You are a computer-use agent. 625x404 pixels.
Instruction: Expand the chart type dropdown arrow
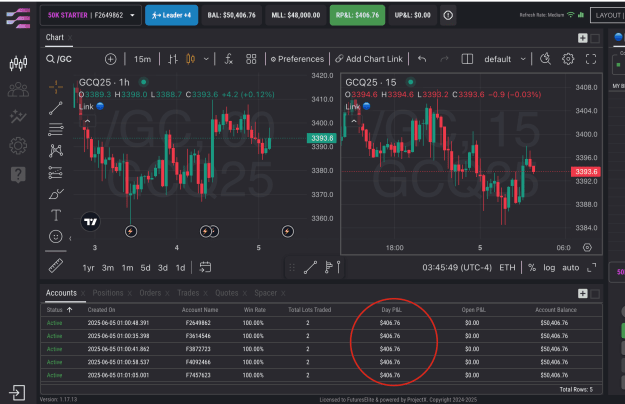[206, 59]
